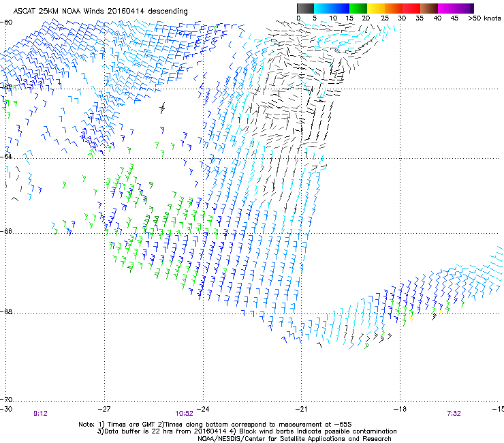The image size is (504, 443).
Task: Click the latitude label '-68'
Action: [6, 311]
